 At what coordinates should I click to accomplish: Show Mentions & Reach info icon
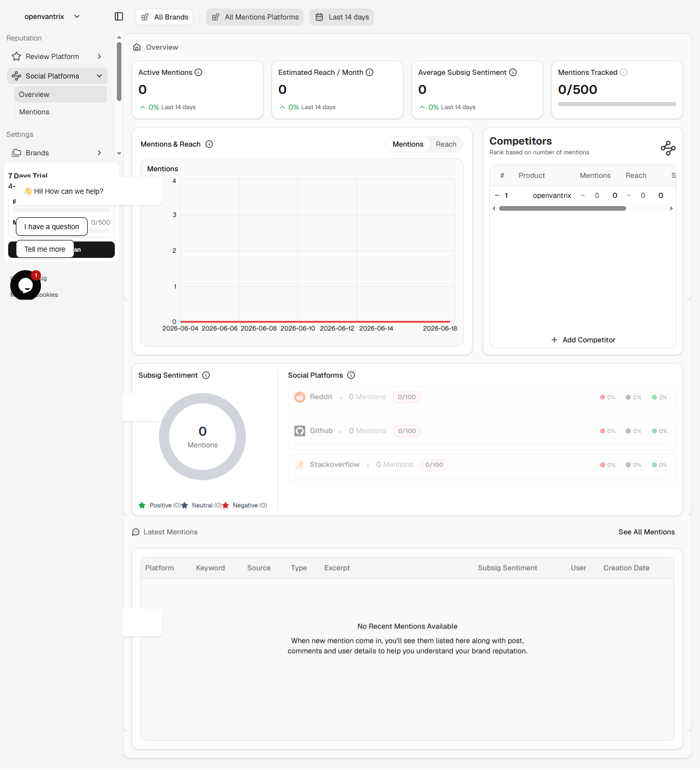pos(209,144)
